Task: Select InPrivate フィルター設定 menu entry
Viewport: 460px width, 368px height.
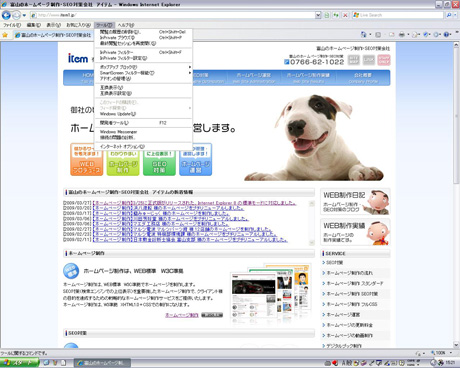Action: coord(143,58)
